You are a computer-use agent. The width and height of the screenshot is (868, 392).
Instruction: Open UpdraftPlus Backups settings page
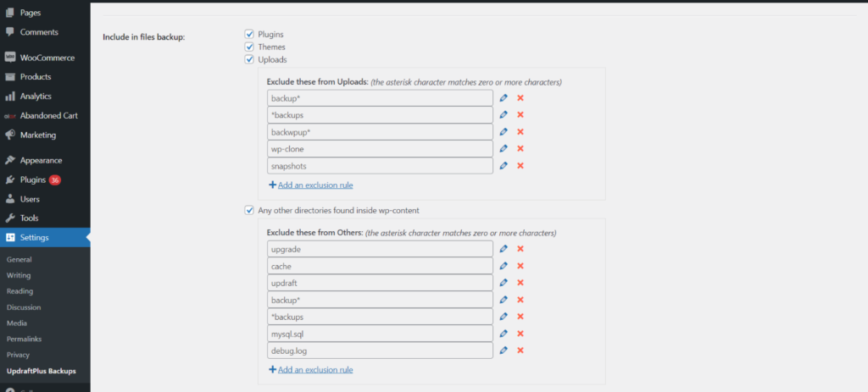coord(41,371)
